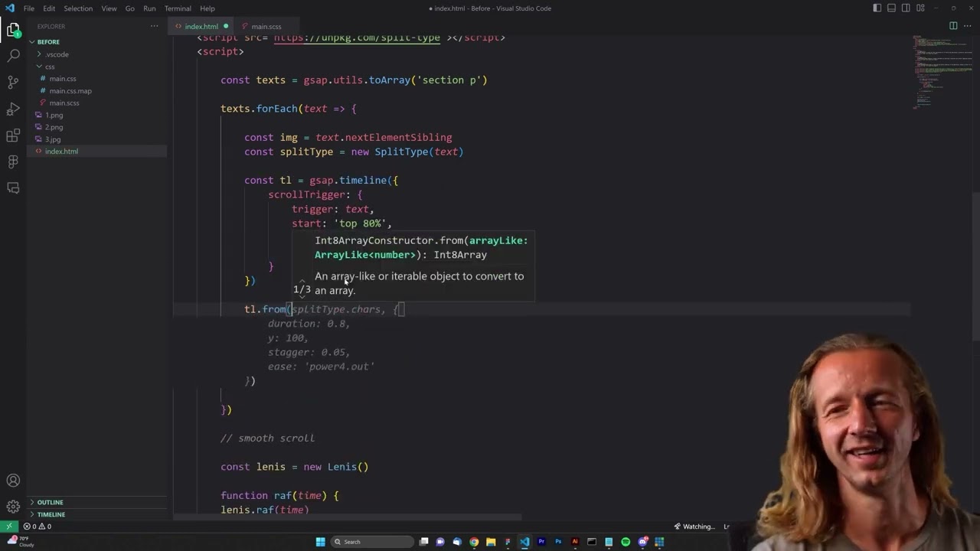This screenshot has width=980, height=551.
Task: Open the Go menu
Action: (x=129, y=8)
